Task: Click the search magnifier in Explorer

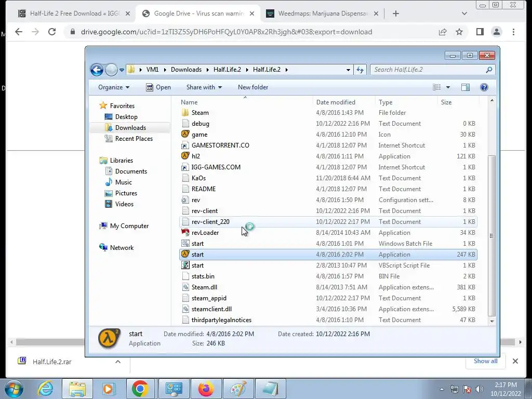Action: [489, 70]
